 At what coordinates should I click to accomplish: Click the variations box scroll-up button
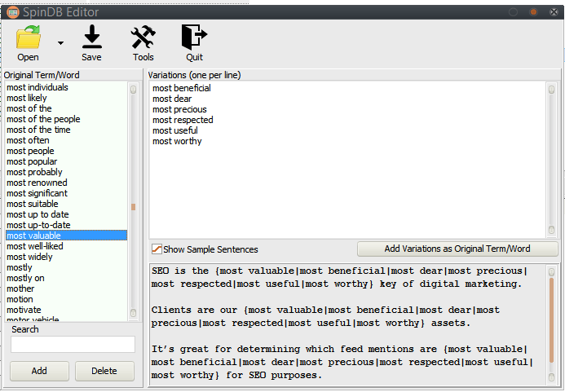coord(551,90)
